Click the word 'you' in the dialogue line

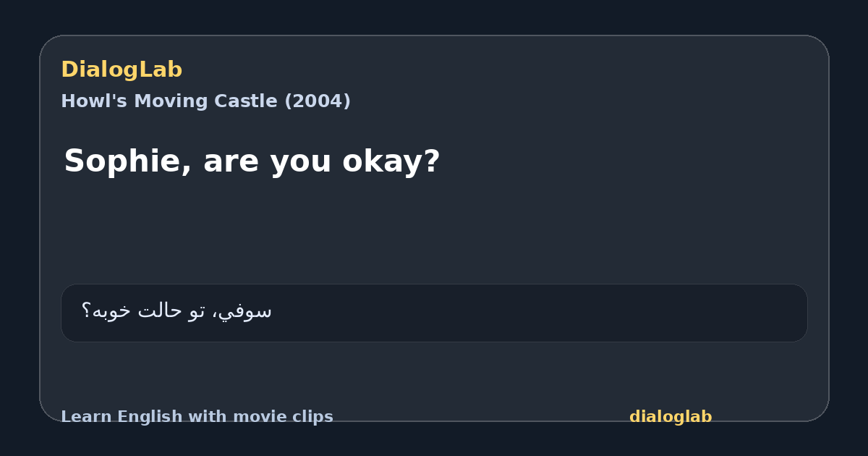point(300,161)
